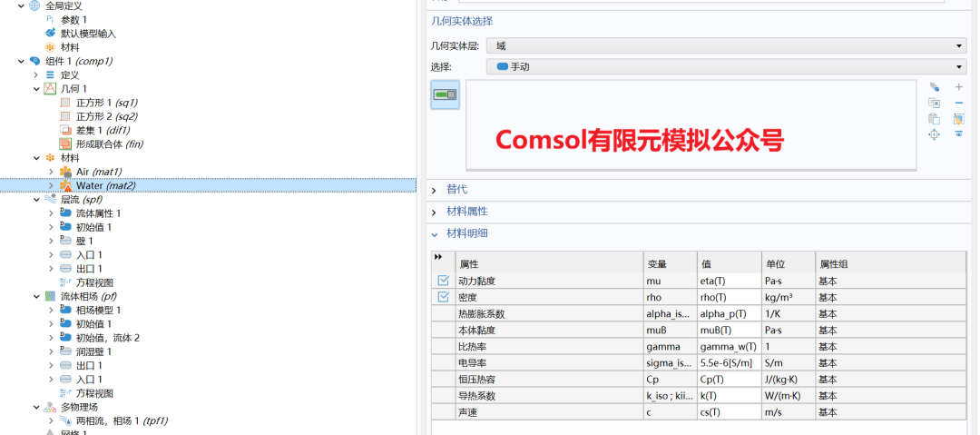Click the Cp(T) value cell

pos(730,380)
